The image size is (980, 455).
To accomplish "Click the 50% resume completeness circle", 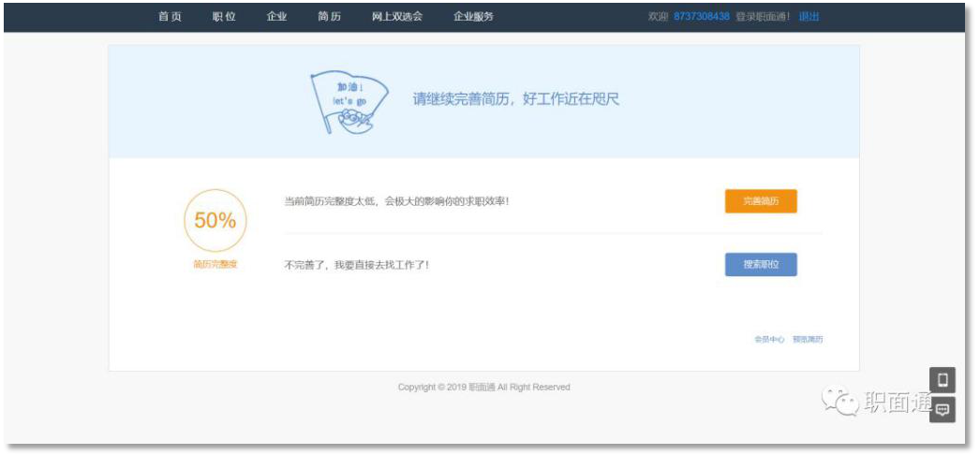I will pyautogui.click(x=215, y=221).
